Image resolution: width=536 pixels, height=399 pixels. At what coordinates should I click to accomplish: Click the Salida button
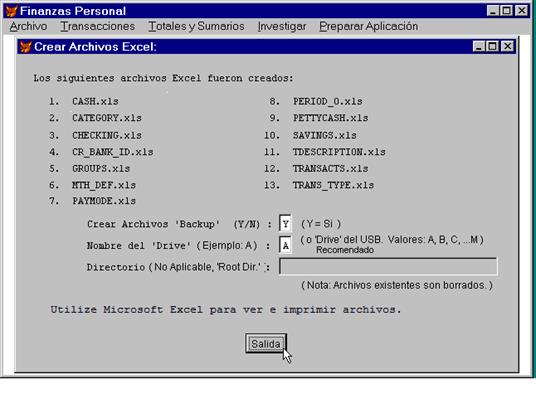pyautogui.click(x=266, y=344)
